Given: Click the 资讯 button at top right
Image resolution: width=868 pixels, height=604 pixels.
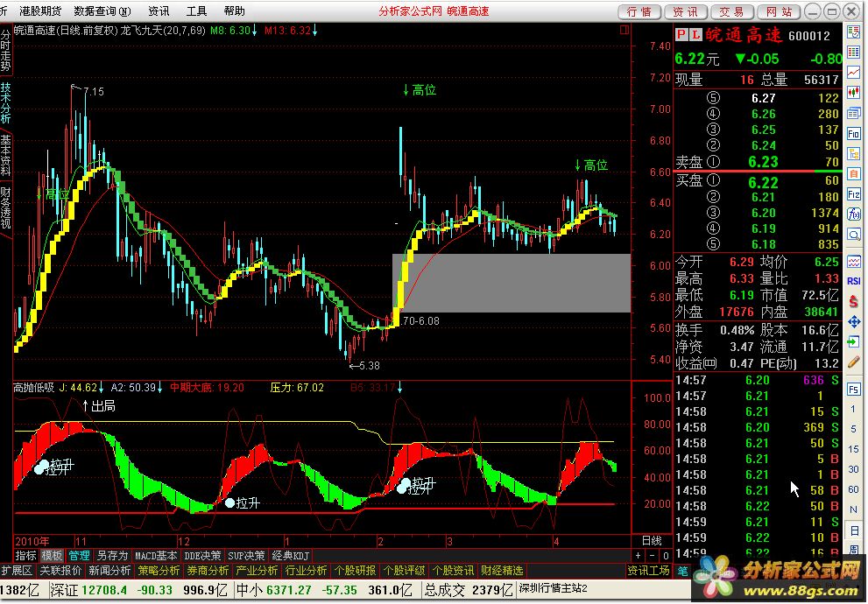Looking at the screenshot, I should pos(686,11).
